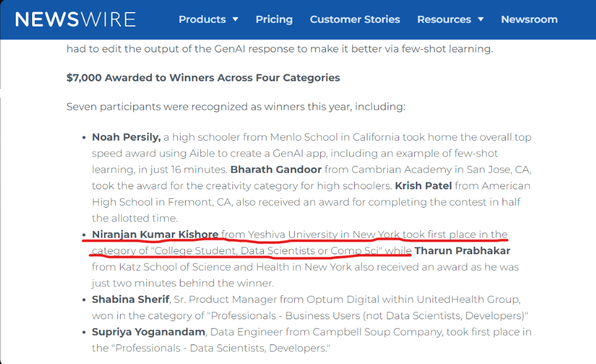Click the underlined name Niranjan Kumar Kishore
Image resolution: width=596 pixels, height=364 pixels.
coord(155,235)
